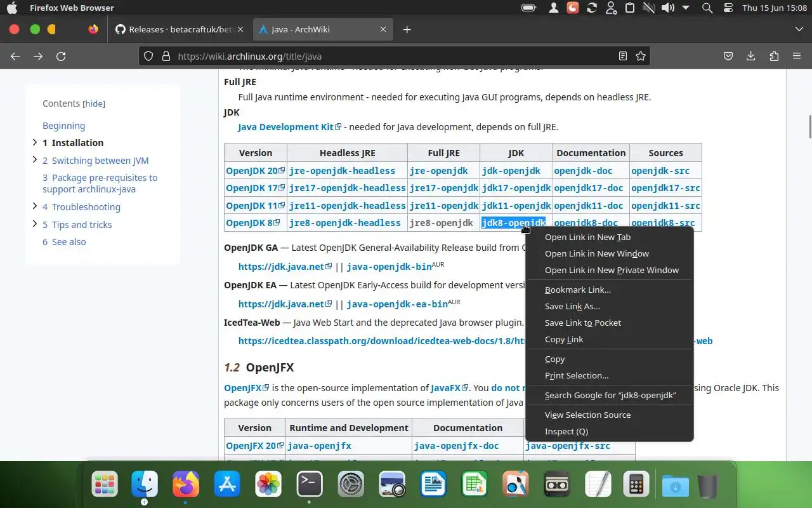Open the volume speaker icon in menu bar
The image size is (812, 508).
pyautogui.click(x=667, y=8)
